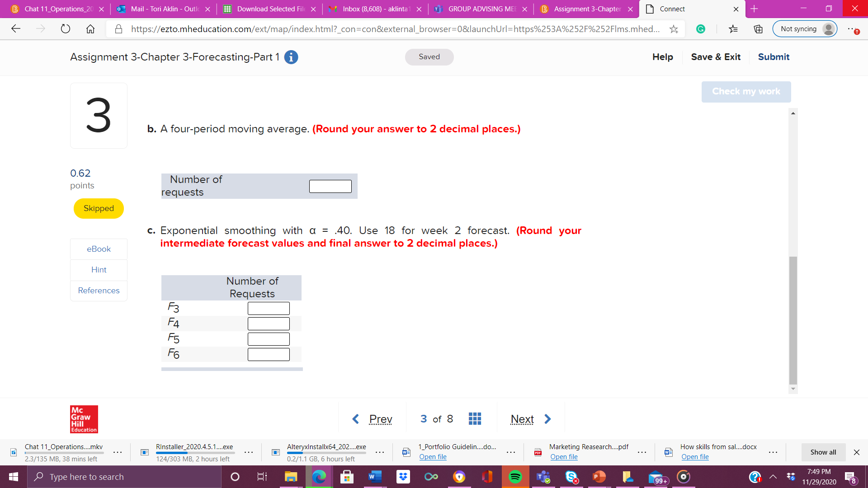This screenshot has width=868, height=488.
Task: Click the F3 forecast input field
Action: tap(269, 308)
